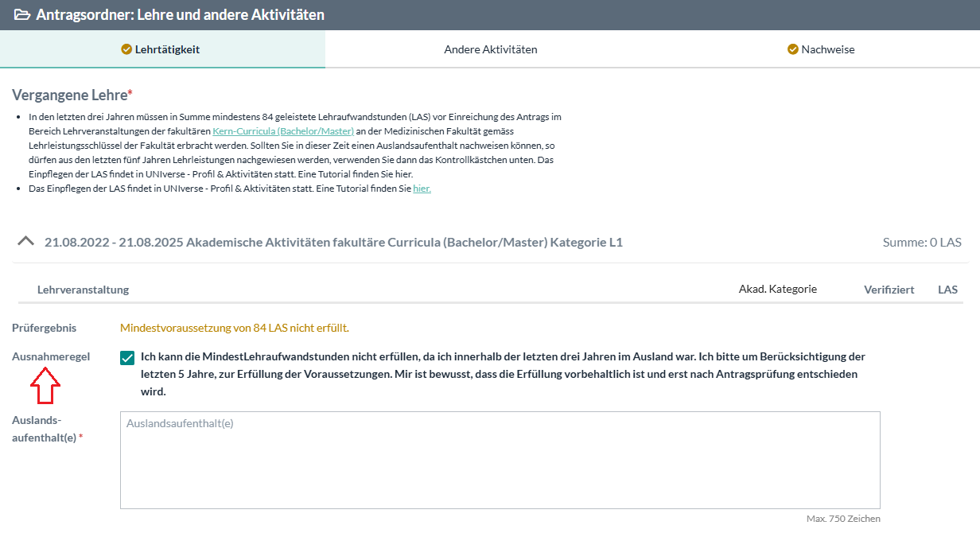This screenshot has width=980, height=533.
Task: Uncheck the Ausnahmeregel exception checkbox
Action: click(x=127, y=358)
